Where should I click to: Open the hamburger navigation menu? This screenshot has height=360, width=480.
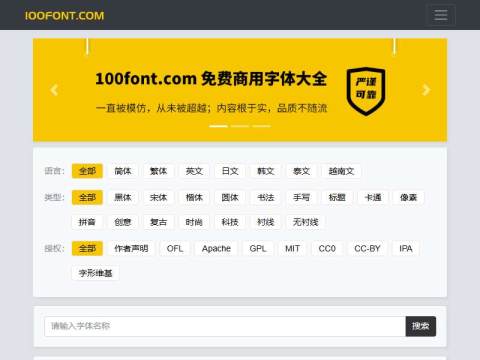point(441,15)
